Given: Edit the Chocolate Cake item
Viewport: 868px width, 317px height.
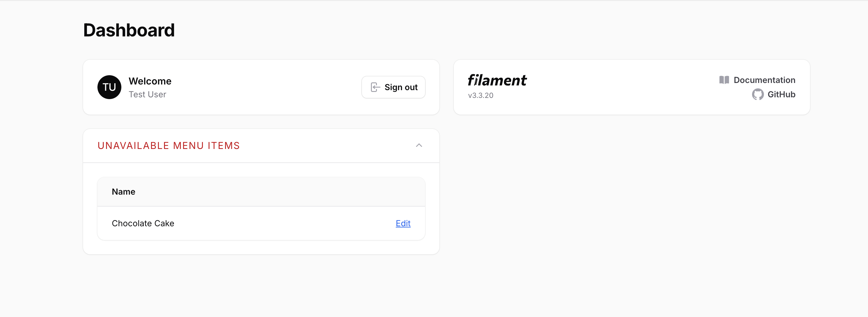Looking at the screenshot, I should pos(403,223).
